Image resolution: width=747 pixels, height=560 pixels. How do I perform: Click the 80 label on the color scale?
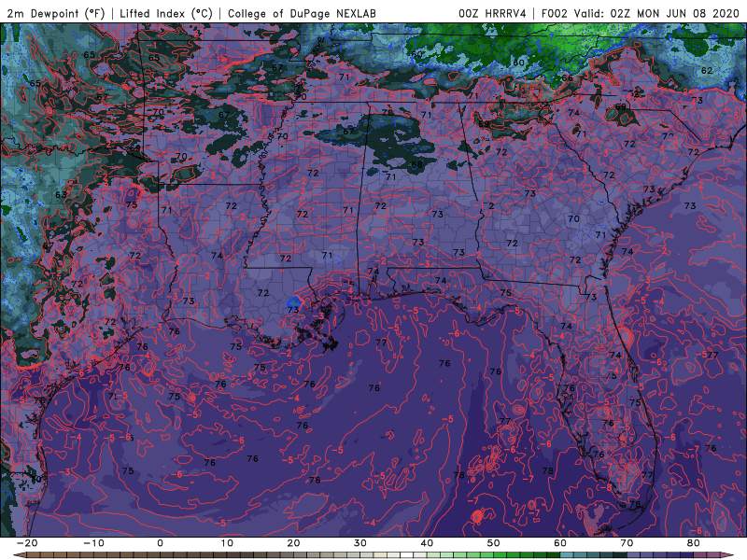pos(694,543)
